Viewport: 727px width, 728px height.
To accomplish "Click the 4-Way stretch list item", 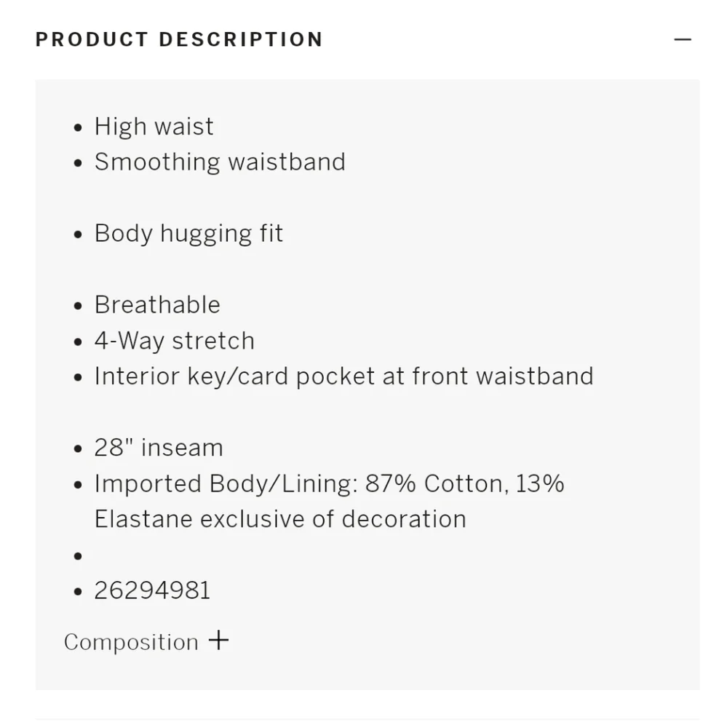I will click(x=175, y=341).
